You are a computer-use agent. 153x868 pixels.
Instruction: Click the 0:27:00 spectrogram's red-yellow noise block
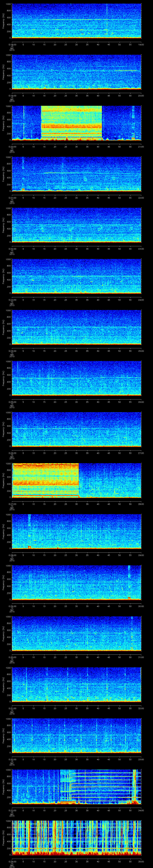coord(45,481)
